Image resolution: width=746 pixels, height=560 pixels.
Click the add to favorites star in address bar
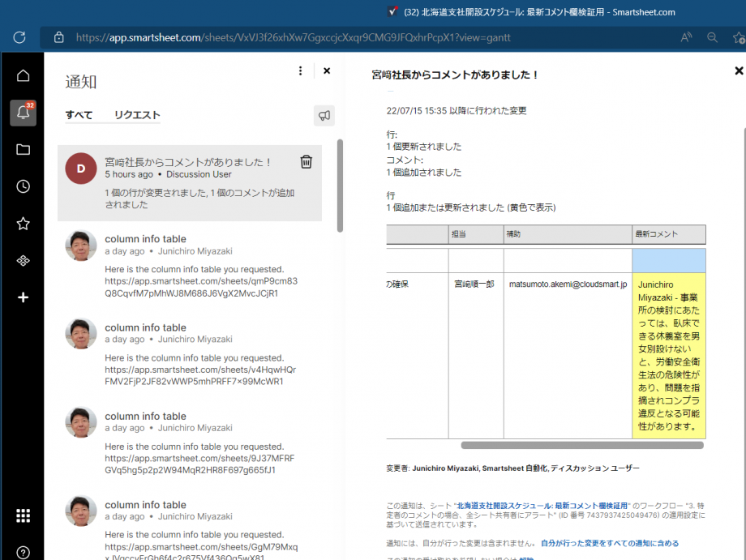pos(739,37)
